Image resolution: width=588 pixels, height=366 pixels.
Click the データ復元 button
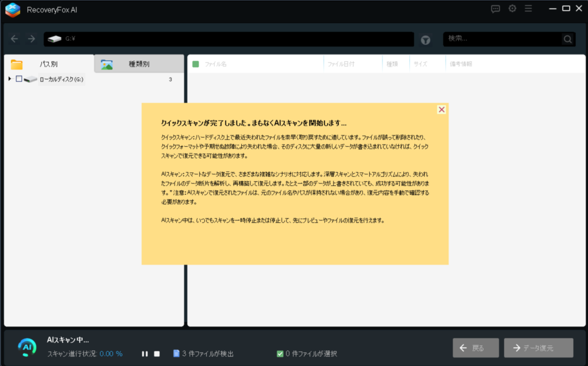click(538, 348)
